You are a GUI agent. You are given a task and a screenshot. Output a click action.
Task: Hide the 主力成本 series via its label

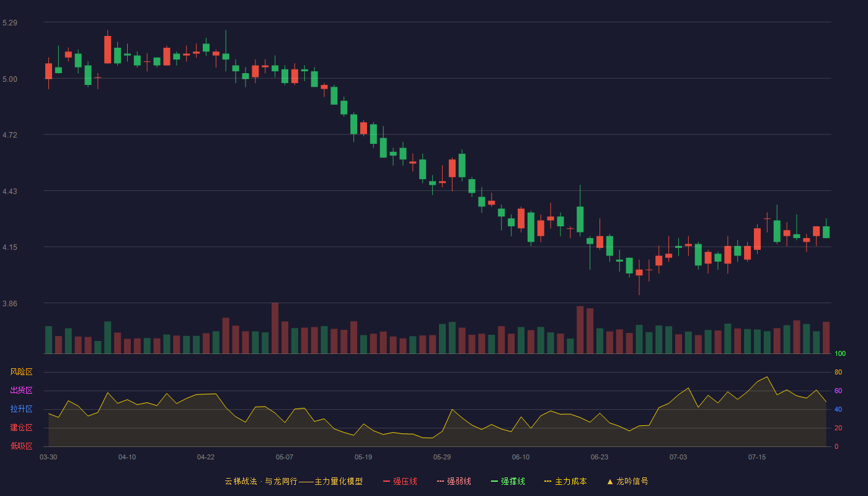[x=570, y=481]
